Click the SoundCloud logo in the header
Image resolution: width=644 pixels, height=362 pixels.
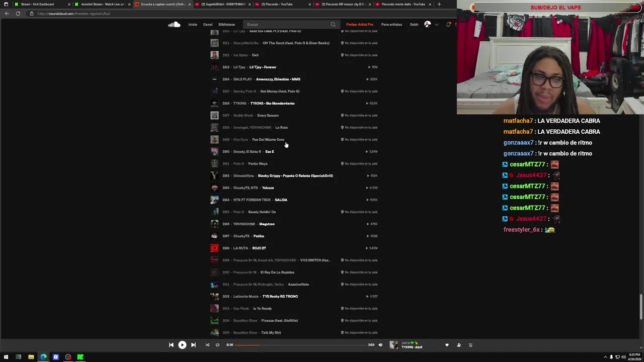(174, 24)
